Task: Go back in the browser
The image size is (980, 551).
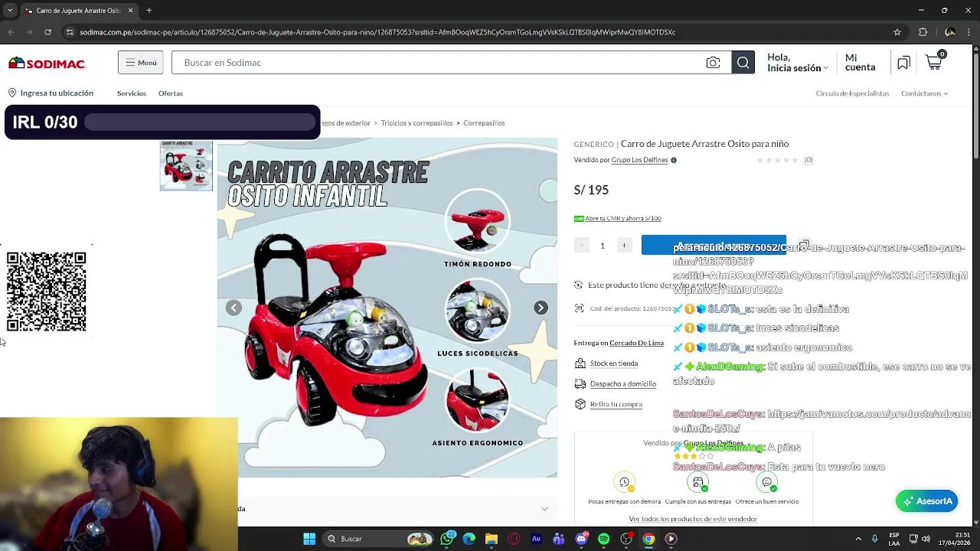Action: 11,32
